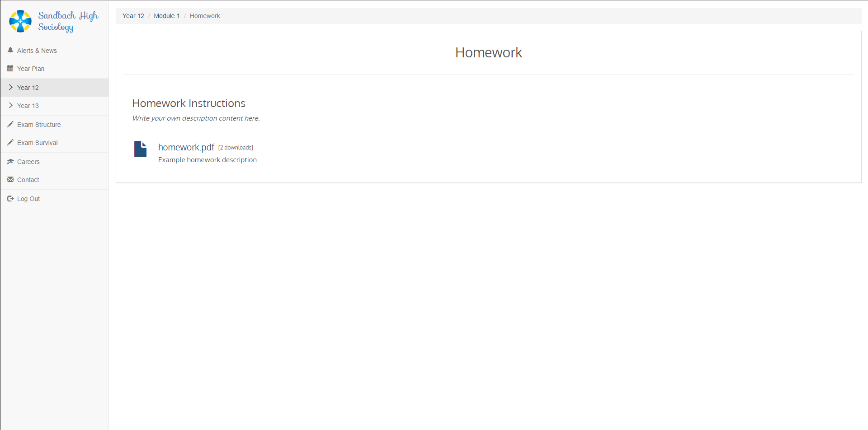Image resolution: width=868 pixels, height=430 pixels.
Task: Download the homework.pdf file link
Action: [x=186, y=147]
